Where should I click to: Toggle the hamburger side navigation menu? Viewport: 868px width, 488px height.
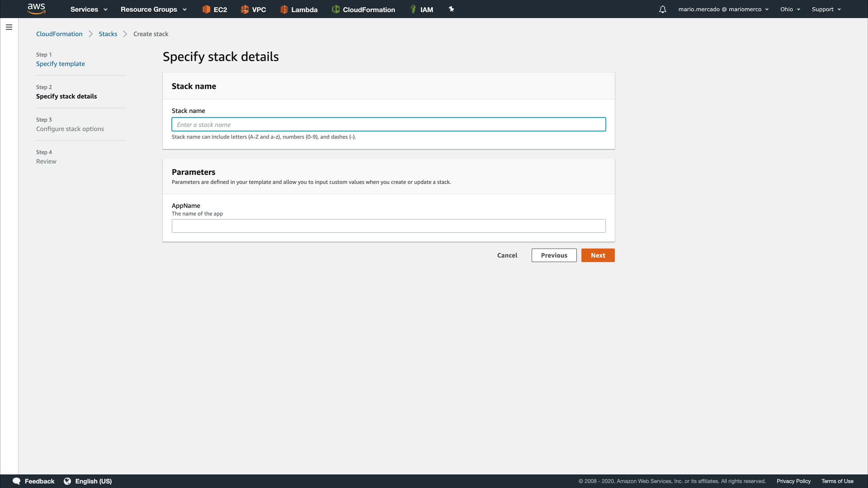point(9,27)
